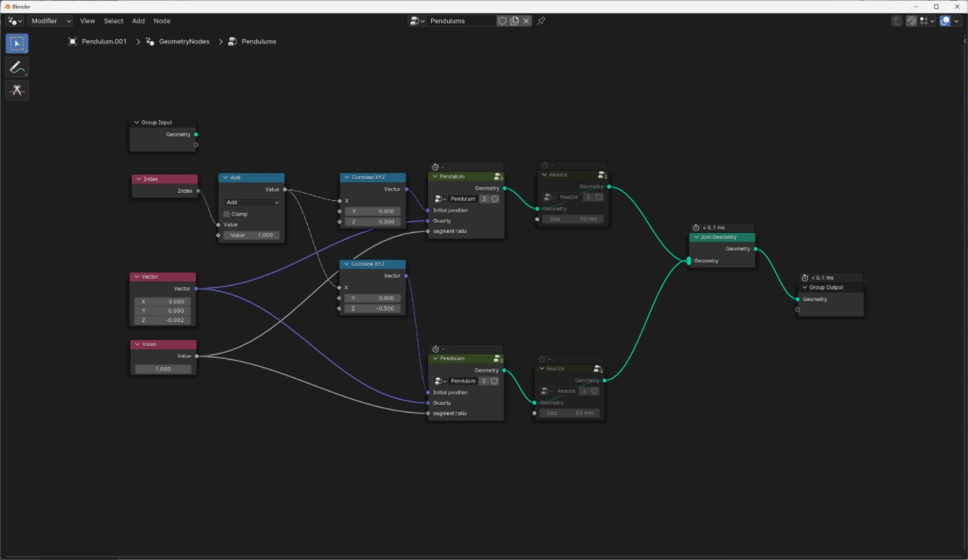Click timing icon above Group Output node
The width and height of the screenshot is (968, 560).
click(805, 278)
